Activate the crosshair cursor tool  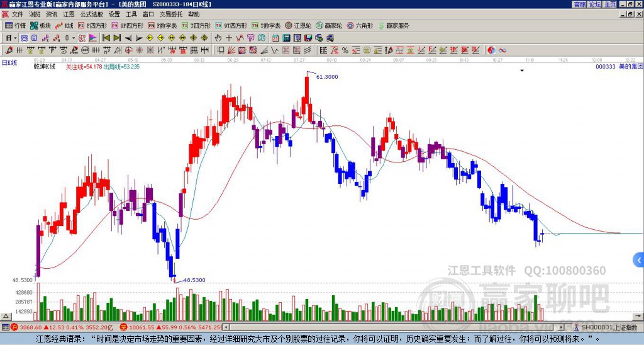(x=229, y=38)
